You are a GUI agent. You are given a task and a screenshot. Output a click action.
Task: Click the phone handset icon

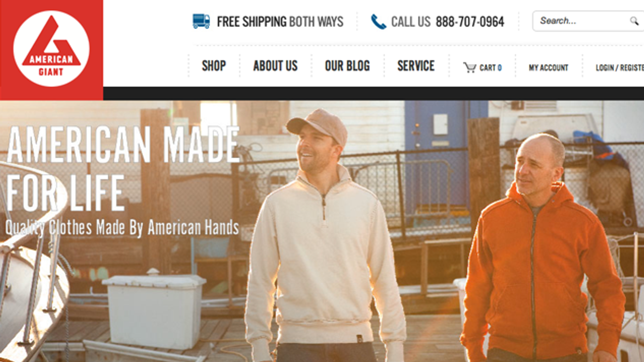click(x=379, y=22)
